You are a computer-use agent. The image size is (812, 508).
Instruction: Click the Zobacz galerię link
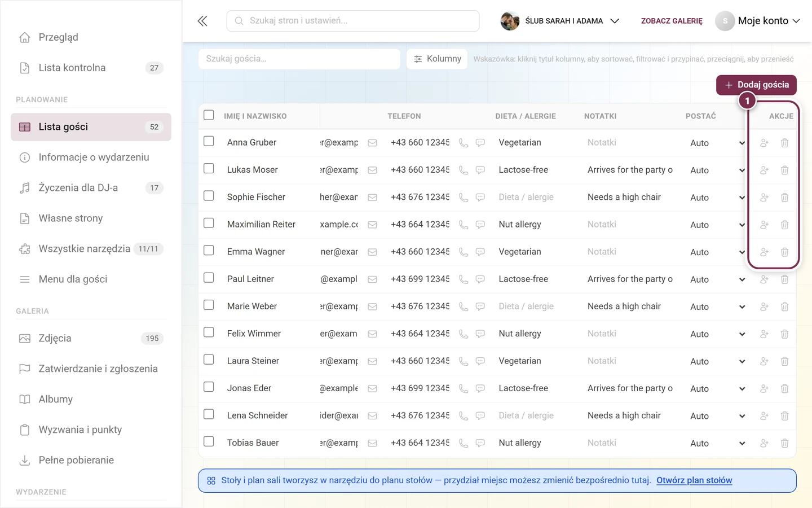672,21
